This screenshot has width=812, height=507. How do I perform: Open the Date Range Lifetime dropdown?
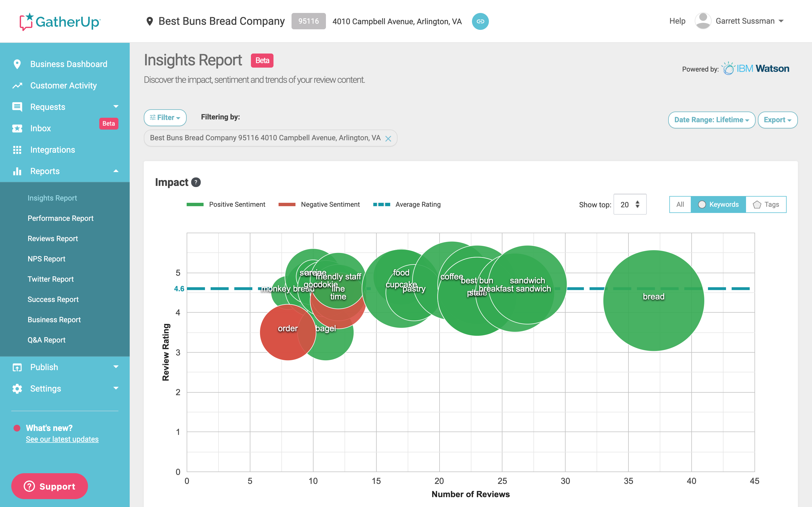(711, 120)
